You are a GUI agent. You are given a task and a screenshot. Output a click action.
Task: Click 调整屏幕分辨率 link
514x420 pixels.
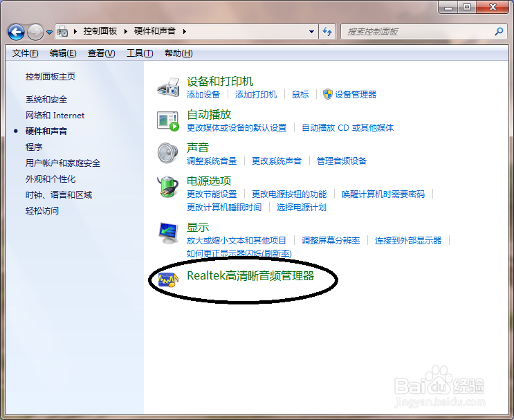331,241
